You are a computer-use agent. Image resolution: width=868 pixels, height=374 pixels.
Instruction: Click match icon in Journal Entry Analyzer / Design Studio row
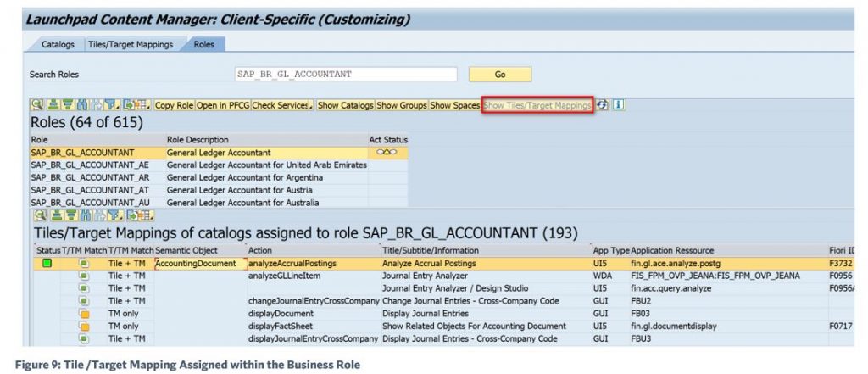[x=84, y=288]
